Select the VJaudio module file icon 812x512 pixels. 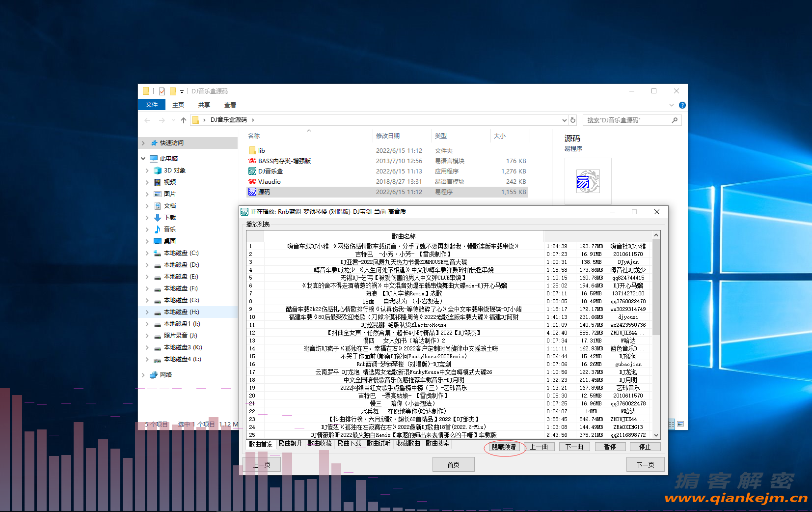click(x=252, y=181)
